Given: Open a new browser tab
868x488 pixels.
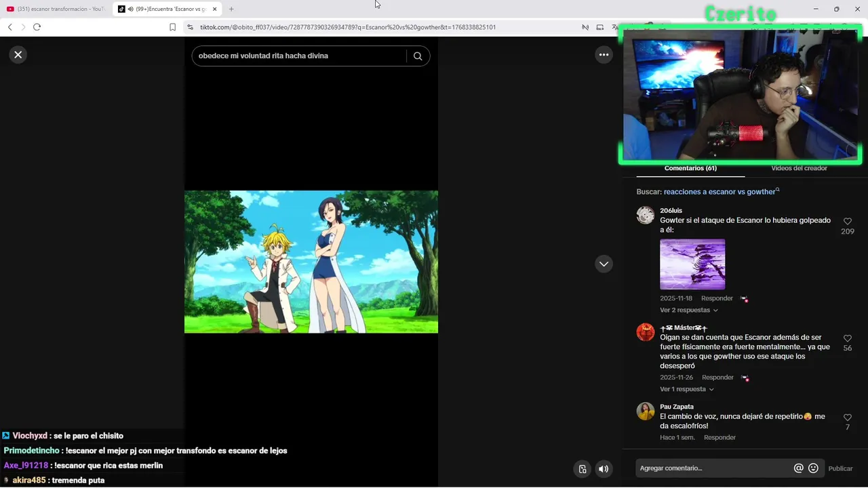Looking at the screenshot, I should (231, 9).
